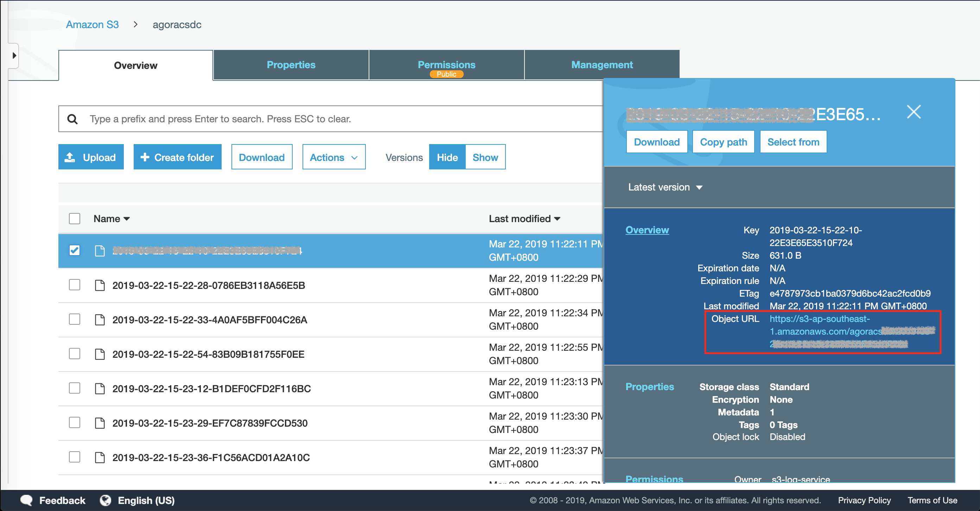Check the first file row checkbox

click(x=75, y=251)
